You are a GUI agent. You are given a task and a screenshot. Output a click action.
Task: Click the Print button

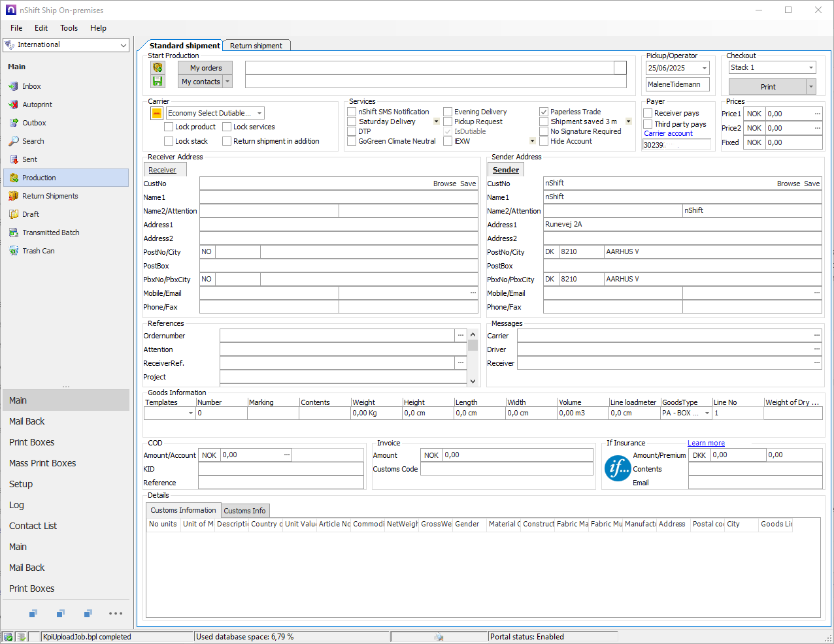(x=767, y=87)
